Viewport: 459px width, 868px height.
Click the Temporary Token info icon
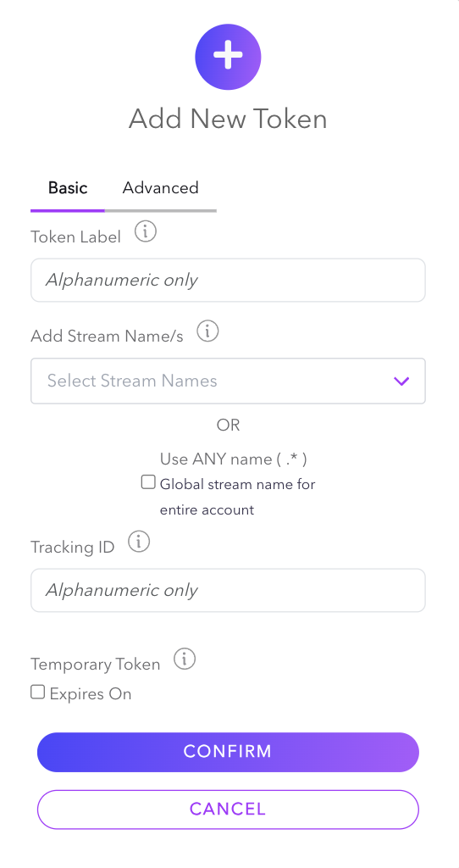(x=185, y=659)
